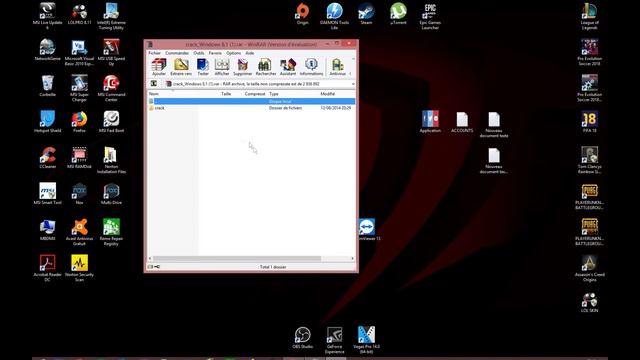Click the Origin desktop icon

pyautogui.click(x=302, y=14)
